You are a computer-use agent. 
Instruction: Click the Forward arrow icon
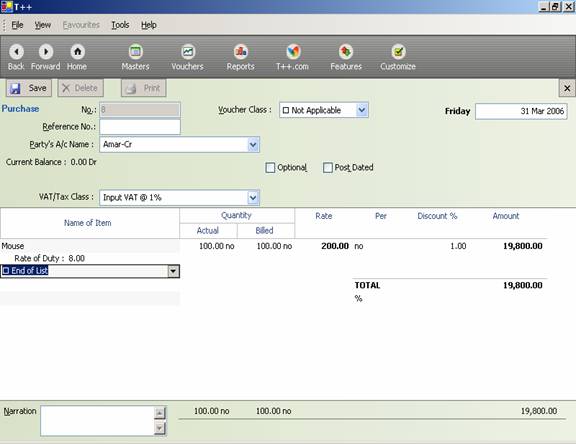pyautogui.click(x=46, y=52)
